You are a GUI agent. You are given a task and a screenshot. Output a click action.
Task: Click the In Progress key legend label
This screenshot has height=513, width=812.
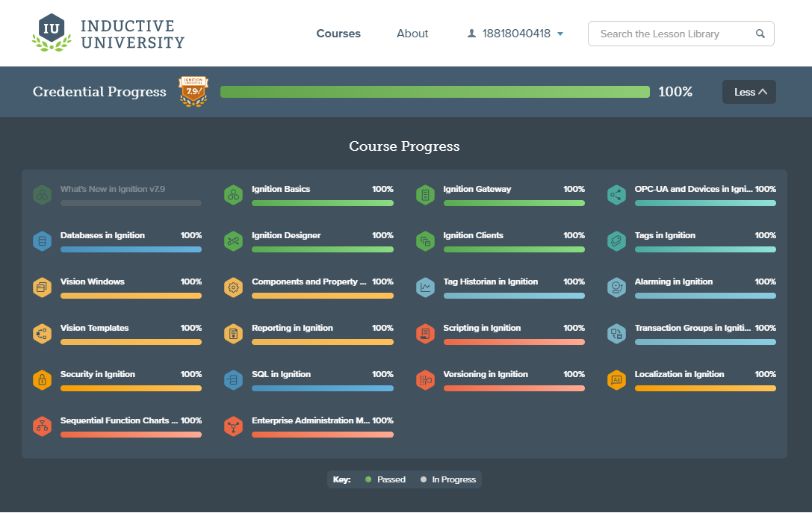coord(453,479)
